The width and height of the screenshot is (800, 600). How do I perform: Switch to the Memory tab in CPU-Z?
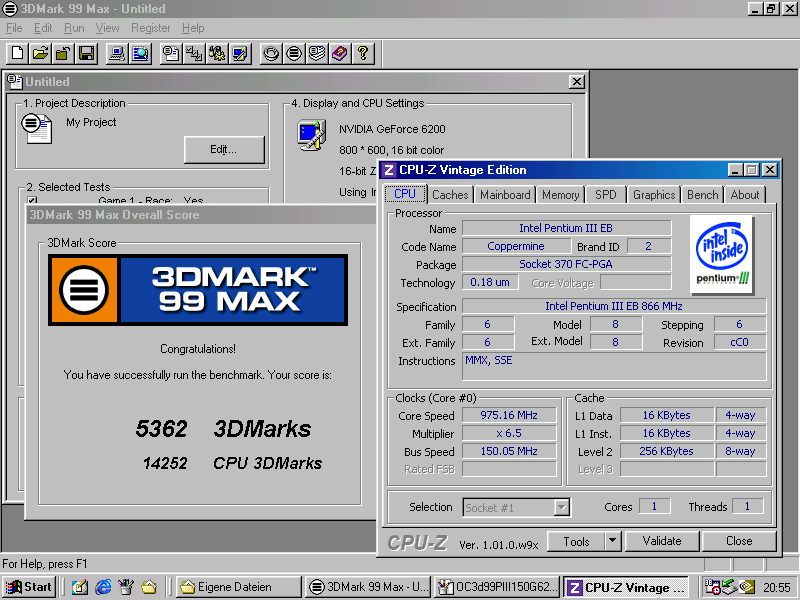tap(560, 195)
